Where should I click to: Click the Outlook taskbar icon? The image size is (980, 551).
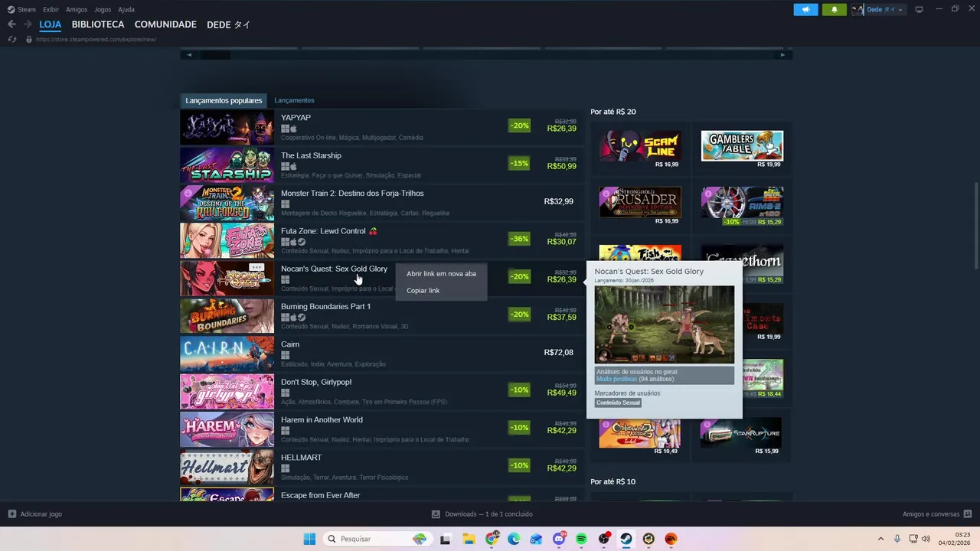point(536,539)
